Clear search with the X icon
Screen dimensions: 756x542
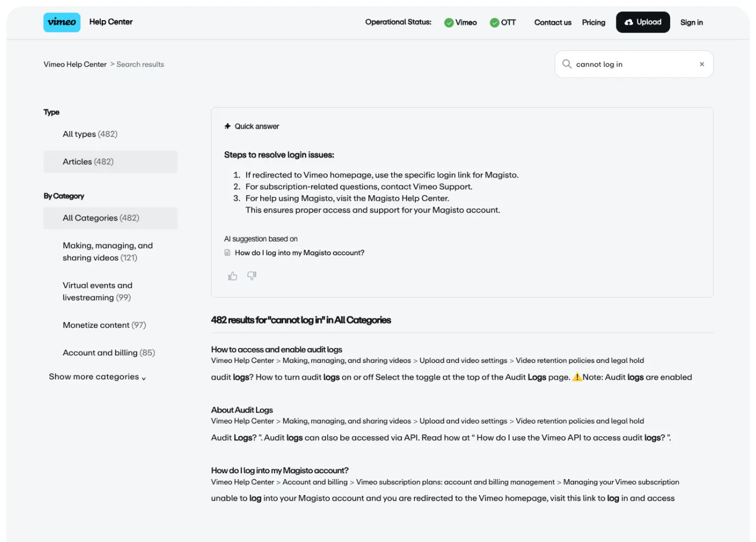(x=702, y=64)
